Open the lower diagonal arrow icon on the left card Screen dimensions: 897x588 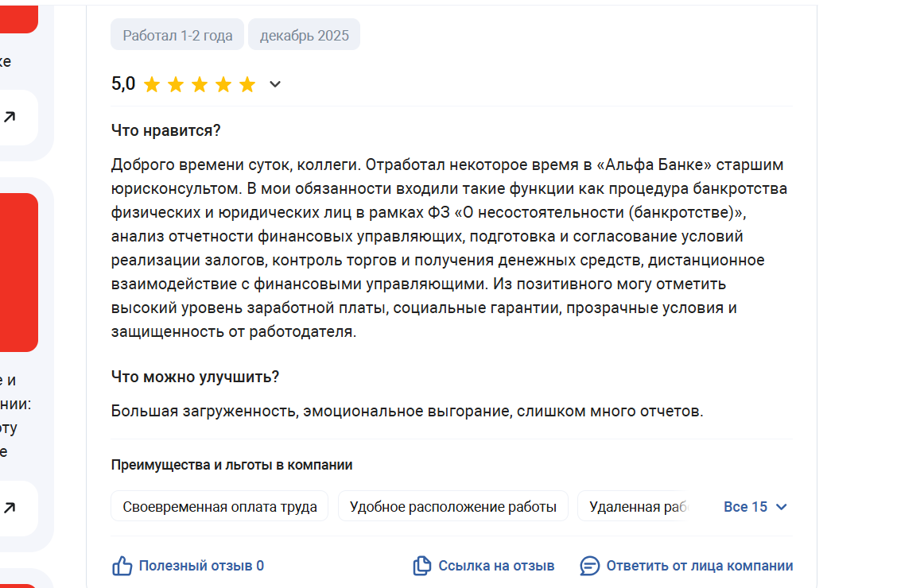click(10, 507)
